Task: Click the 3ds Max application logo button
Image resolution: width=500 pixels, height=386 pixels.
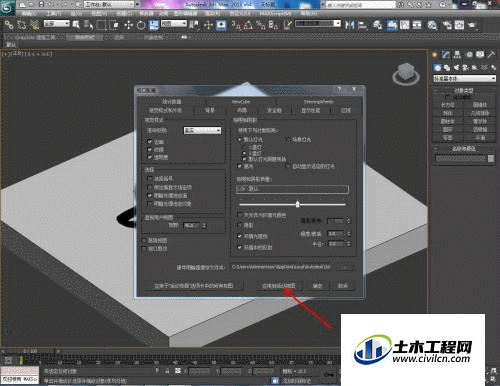Action: click(7, 7)
